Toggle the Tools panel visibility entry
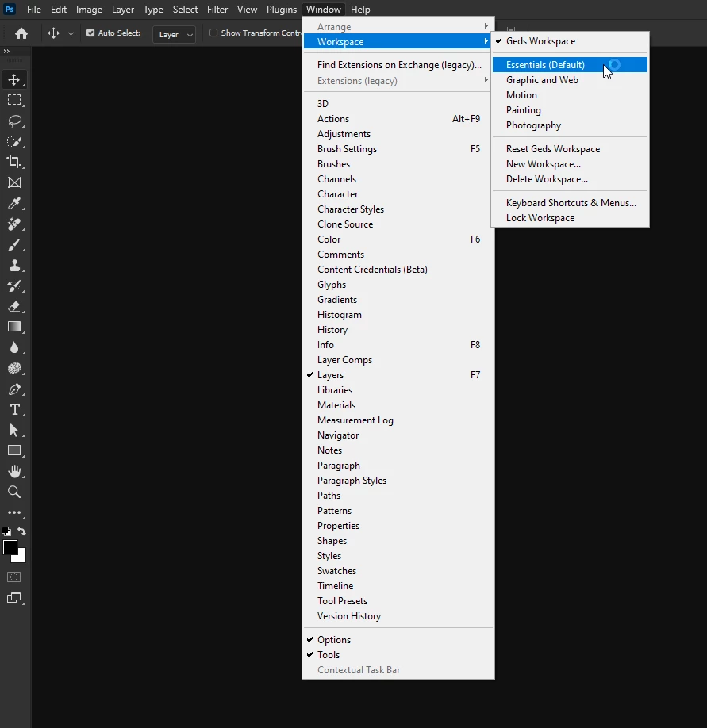Image resolution: width=707 pixels, height=728 pixels. coord(398,655)
